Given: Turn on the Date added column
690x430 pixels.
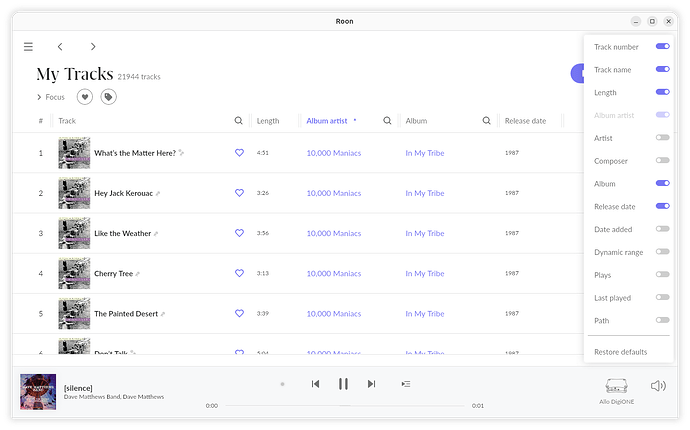Looking at the screenshot, I should click(662, 229).
